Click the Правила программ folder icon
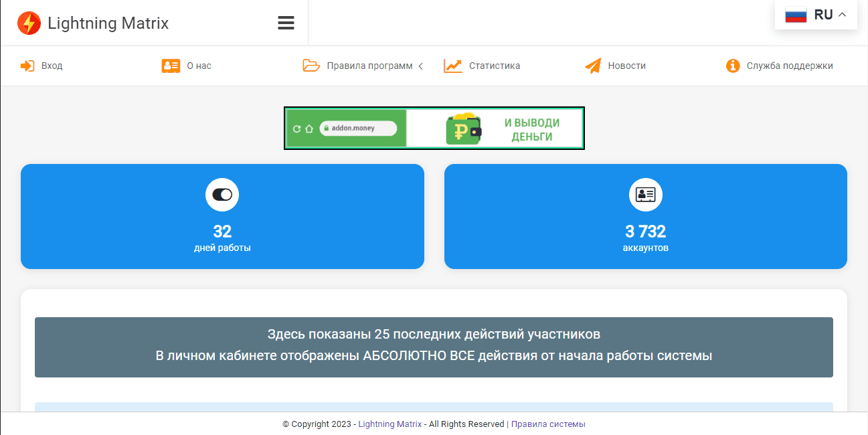This screenshot has height=435, width=868. pos(311,66)
